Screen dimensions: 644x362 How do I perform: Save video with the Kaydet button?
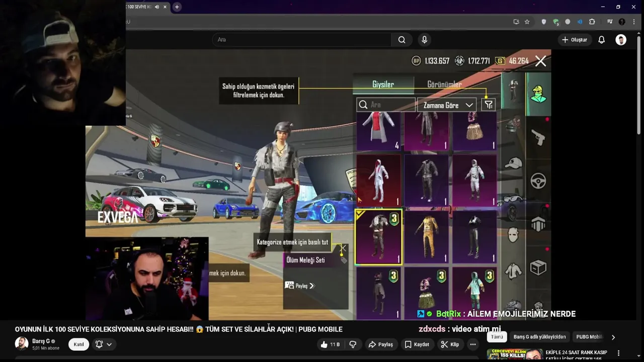click(417, 344)
